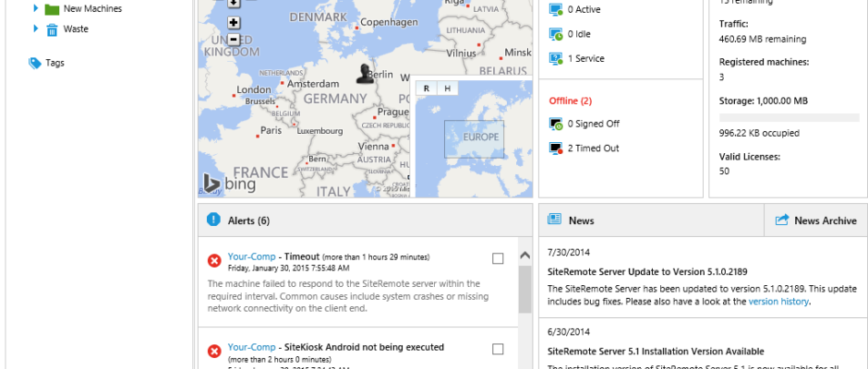Click the Europe region box in mini map

point(474,139)
